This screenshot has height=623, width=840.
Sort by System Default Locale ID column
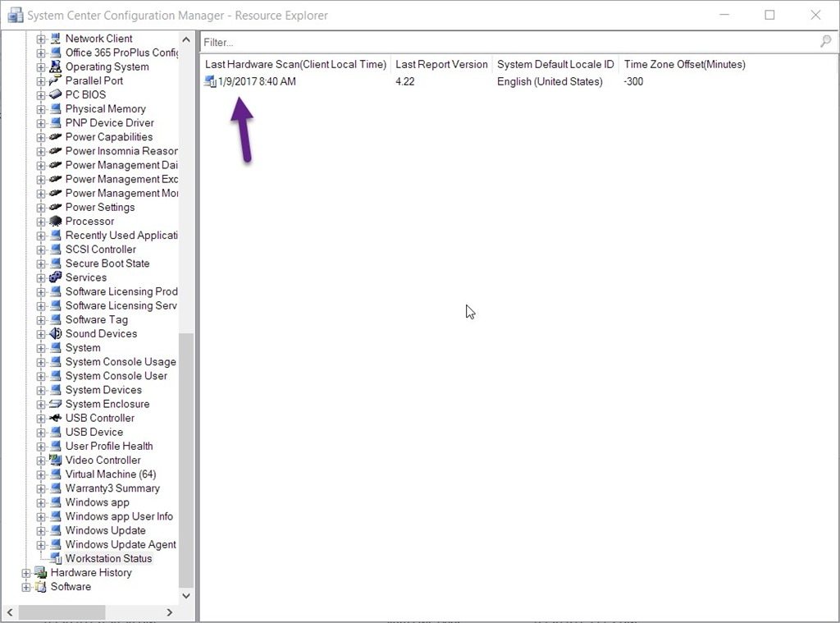pos(555,64)
